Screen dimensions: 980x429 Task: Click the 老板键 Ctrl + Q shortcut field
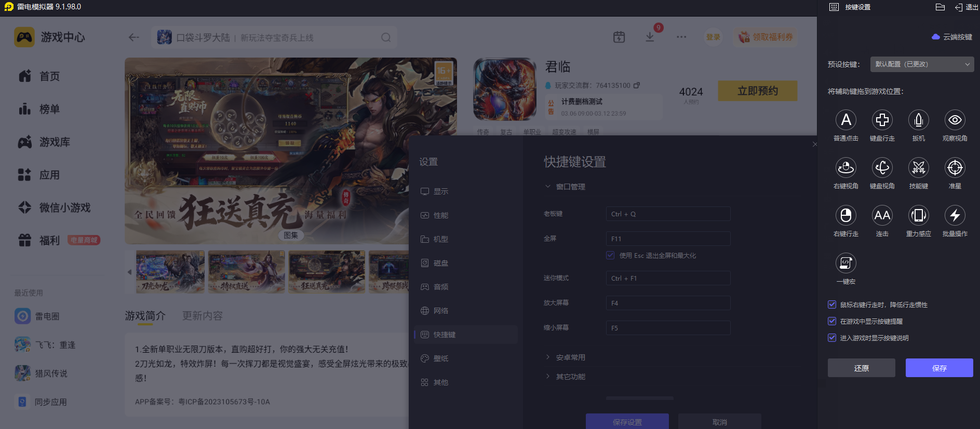tap(668, 214)
